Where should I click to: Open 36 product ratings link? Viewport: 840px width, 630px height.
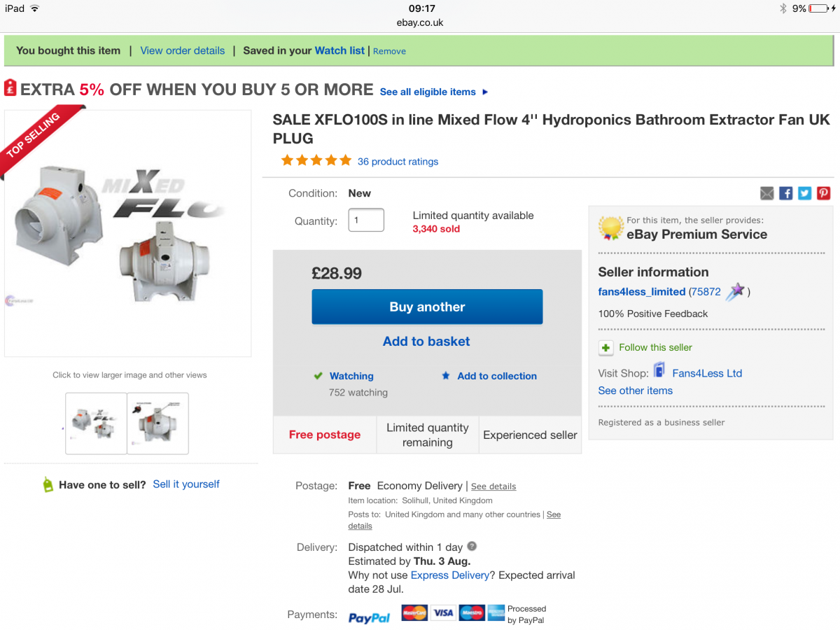[x=398, y=162]
